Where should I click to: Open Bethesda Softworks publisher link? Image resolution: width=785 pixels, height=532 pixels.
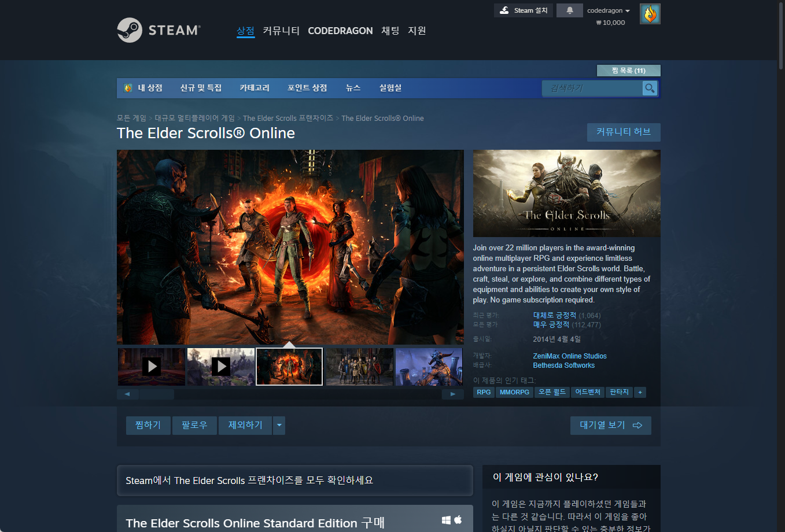click(564, 365)
